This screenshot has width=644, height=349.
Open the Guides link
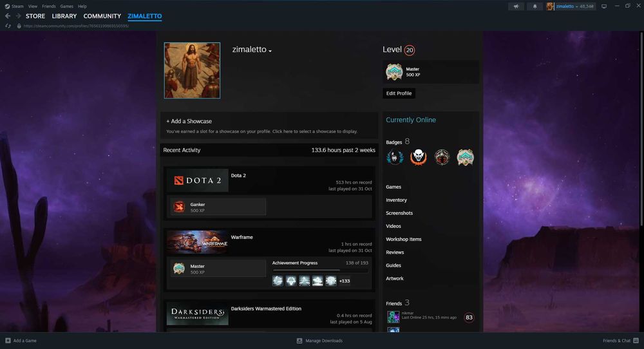click(393, 266)
